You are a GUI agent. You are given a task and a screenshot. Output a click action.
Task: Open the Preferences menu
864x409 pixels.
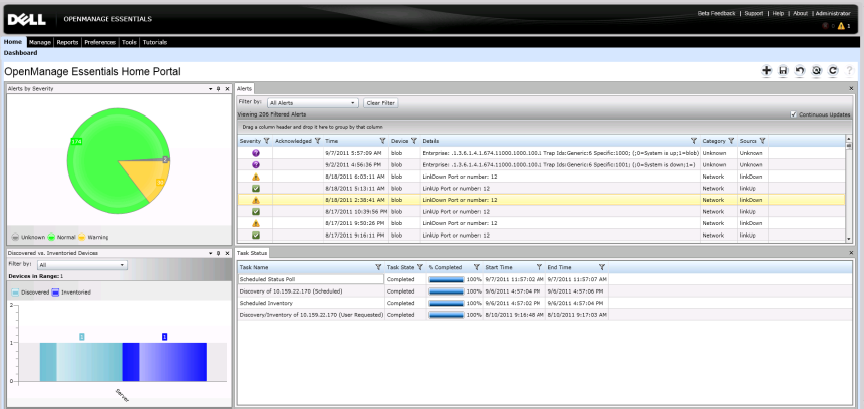100,42
